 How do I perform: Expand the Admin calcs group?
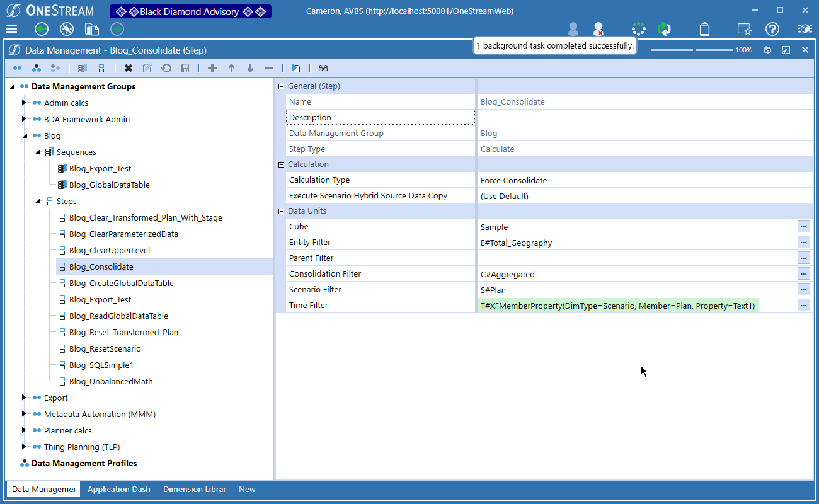[25, 103]
